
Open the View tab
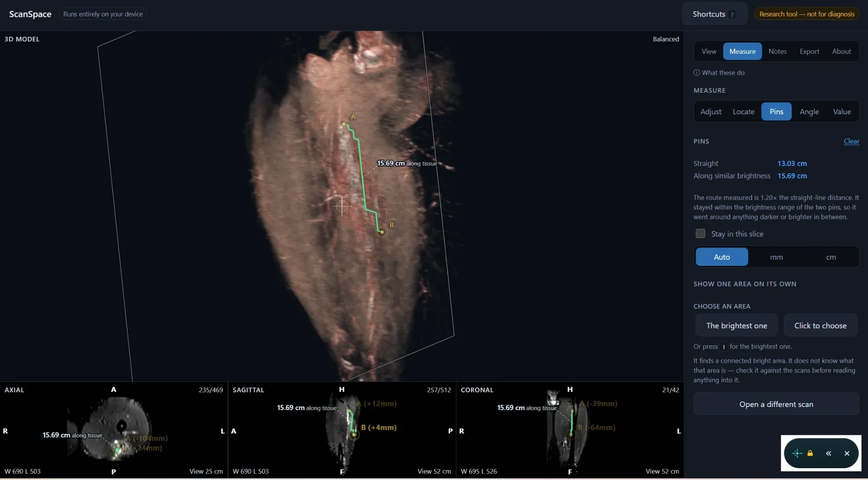[709, 51]
